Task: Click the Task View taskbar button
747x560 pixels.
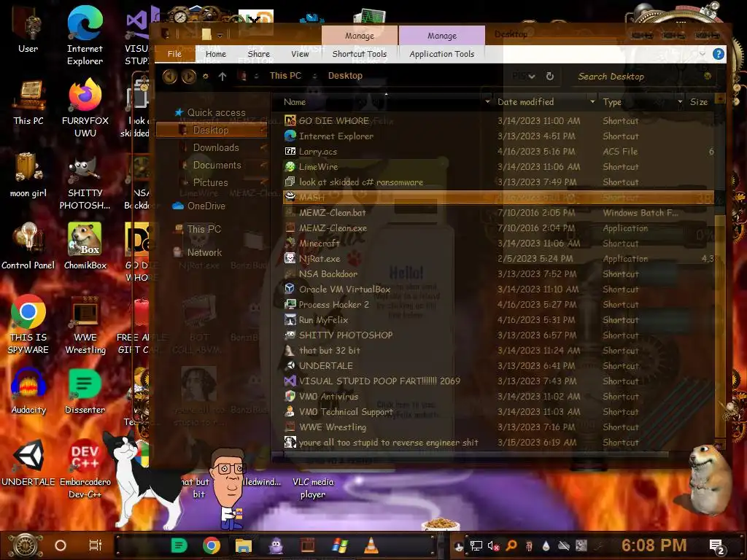Action: tap(96, 545)
